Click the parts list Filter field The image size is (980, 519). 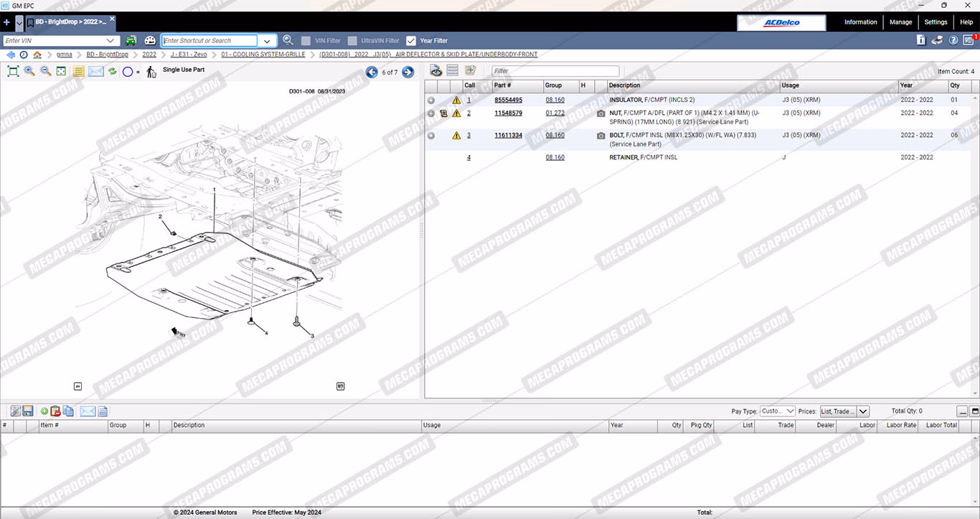tap(555, 71)
